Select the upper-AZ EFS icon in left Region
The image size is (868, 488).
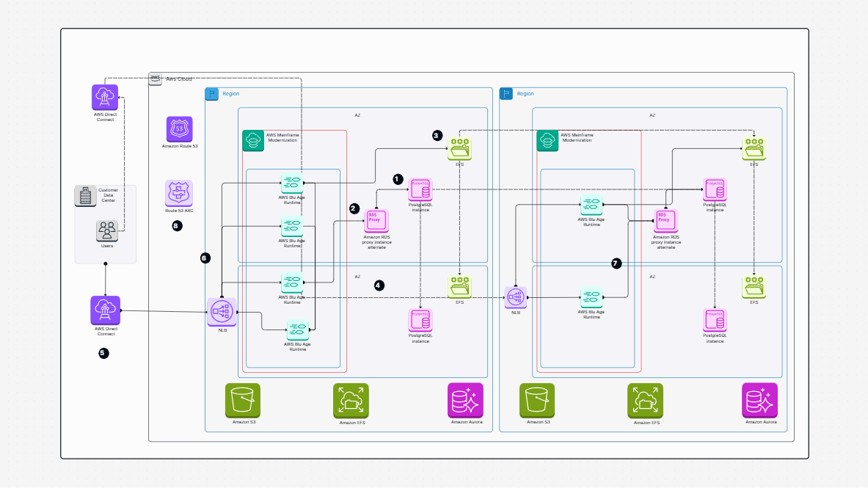pyautogui.click(x=459, y=149)
